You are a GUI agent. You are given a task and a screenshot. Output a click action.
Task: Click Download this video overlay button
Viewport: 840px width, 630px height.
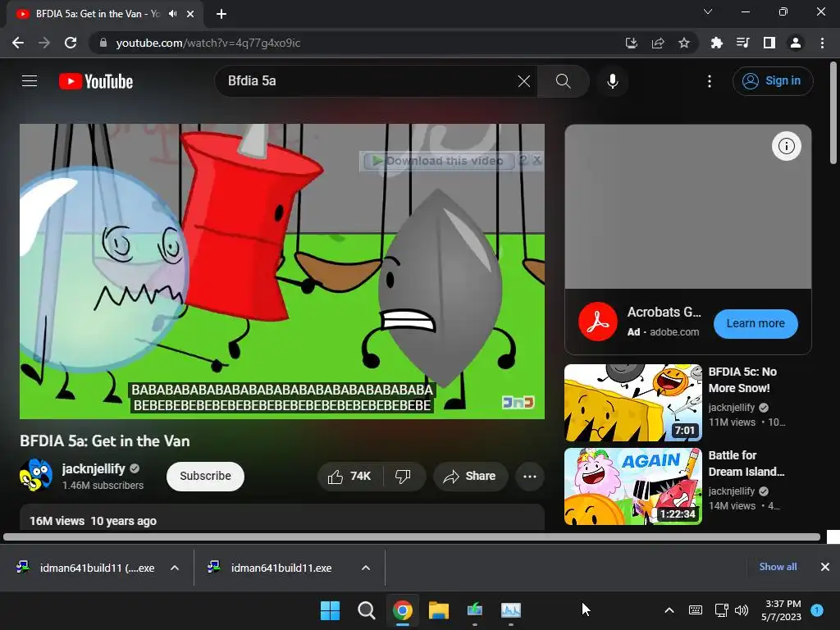pyautogui.click(x=438, y=161)
